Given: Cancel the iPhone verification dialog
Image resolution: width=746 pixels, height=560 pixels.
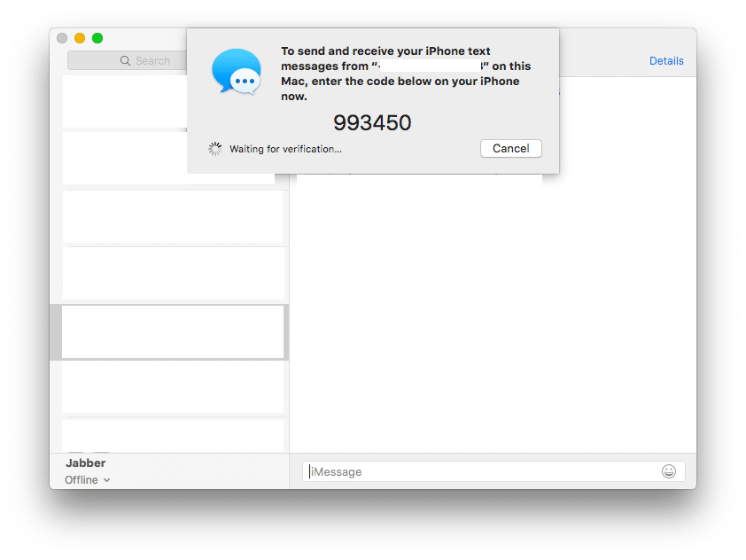Looking at the screenshot, I should click(510, 148).
